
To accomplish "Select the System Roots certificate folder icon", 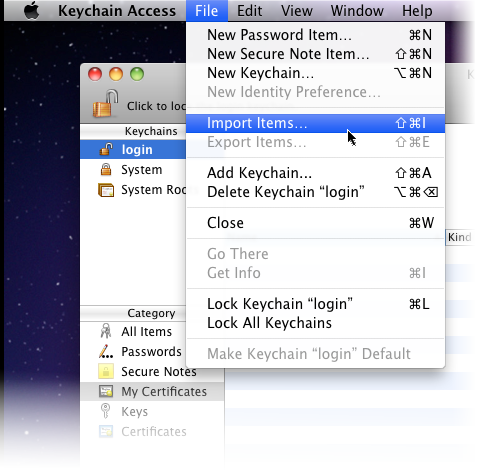I will click(106, 190).
